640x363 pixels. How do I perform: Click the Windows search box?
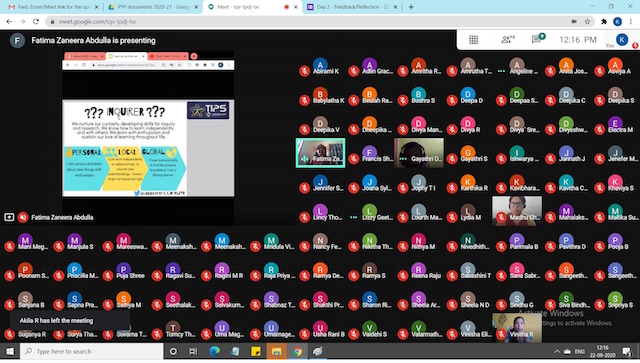92,351
